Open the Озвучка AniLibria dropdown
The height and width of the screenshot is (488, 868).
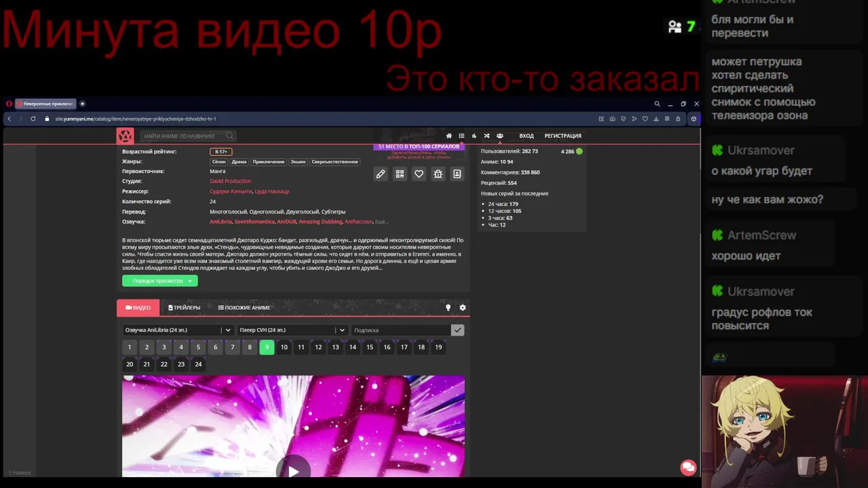point(178,330)
